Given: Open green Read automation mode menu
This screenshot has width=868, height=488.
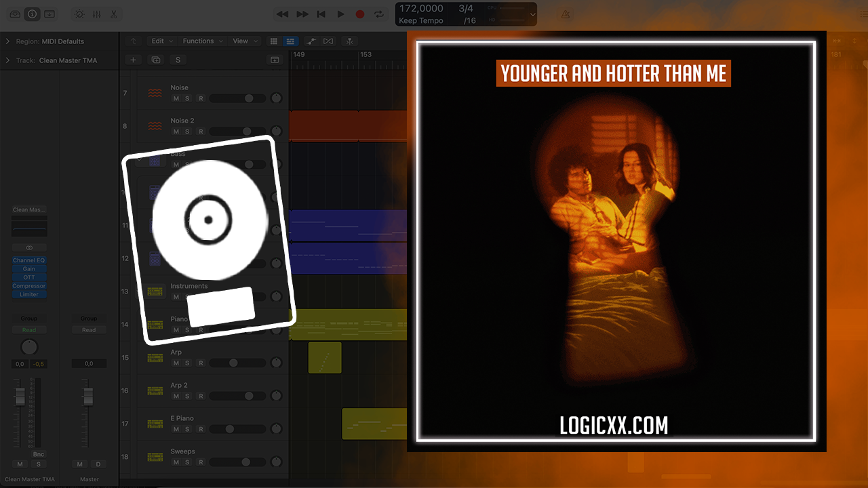Looking at the screenshot, I should point(29,330).
